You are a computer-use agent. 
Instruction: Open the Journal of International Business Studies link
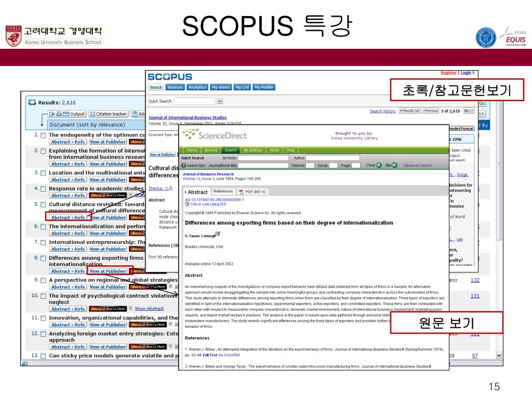pyautogui.click(x=188, y=118)
